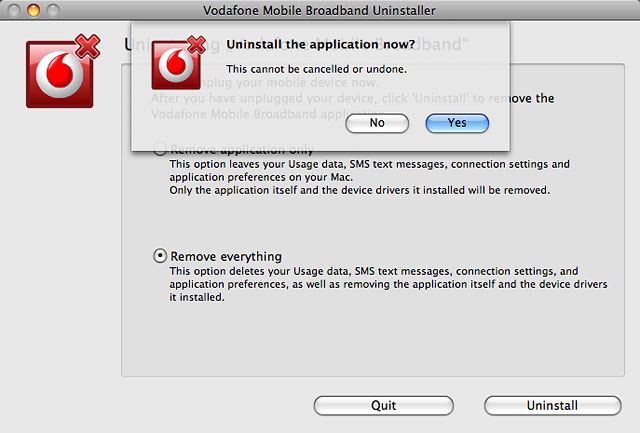The height and width of the screenshot is (433, 640).
Task: Confirm the uninstall by clicking Yes
Action: (457, 123)
